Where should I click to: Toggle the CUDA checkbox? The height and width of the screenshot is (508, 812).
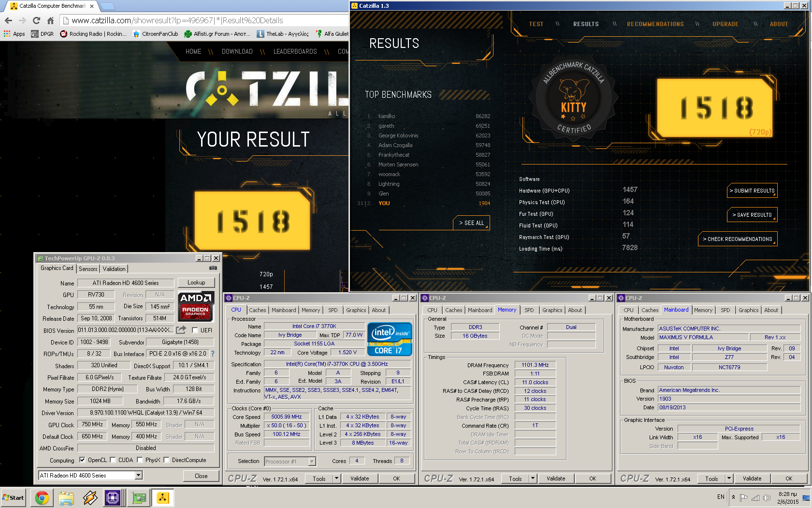(113, 460)
